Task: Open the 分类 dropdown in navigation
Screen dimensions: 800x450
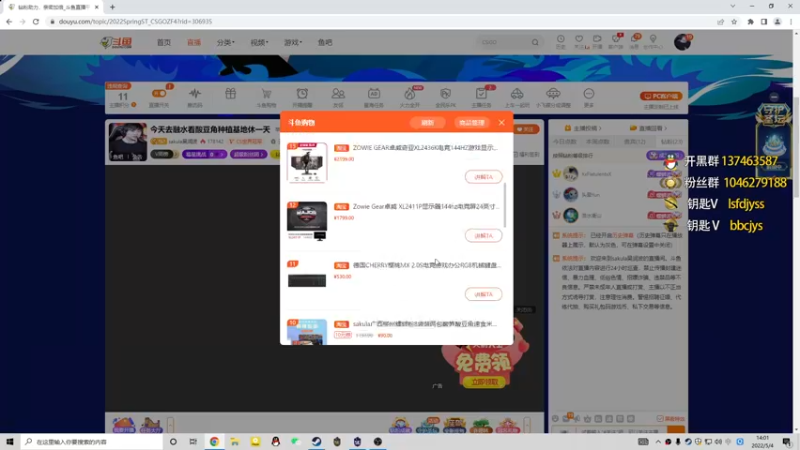Action: click(x=226, y=42)
